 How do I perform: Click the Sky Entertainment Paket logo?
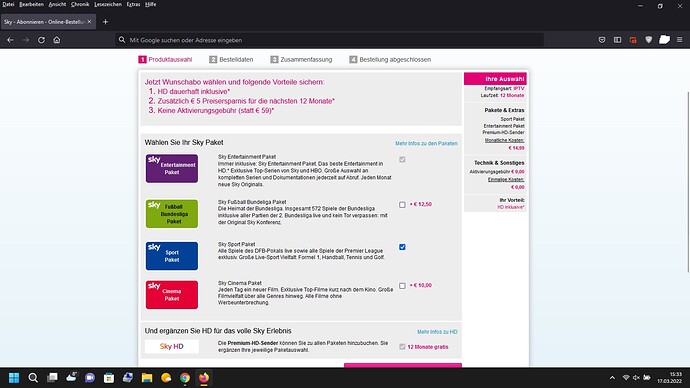tap(172, 168)
